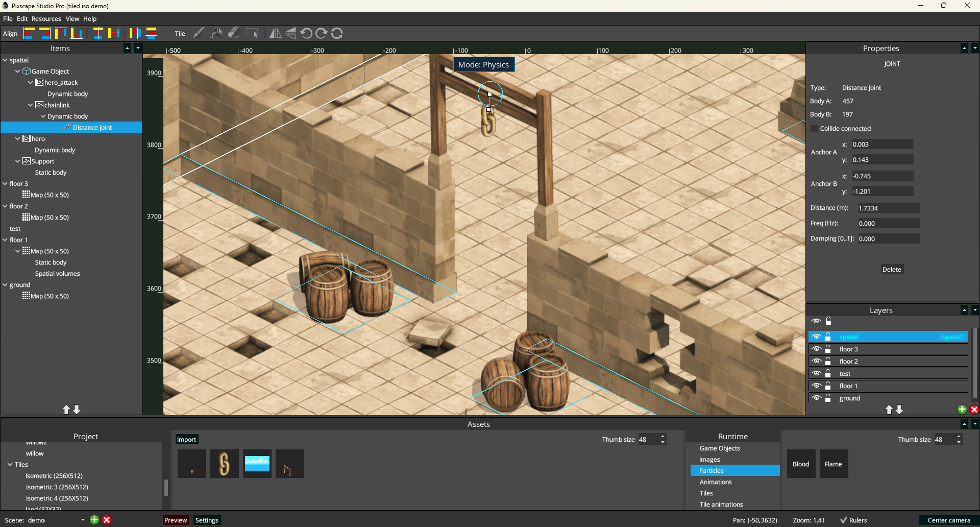Hide the spatial layer
The width and height of the screenshot is (980, 527).
coord(816,337)
